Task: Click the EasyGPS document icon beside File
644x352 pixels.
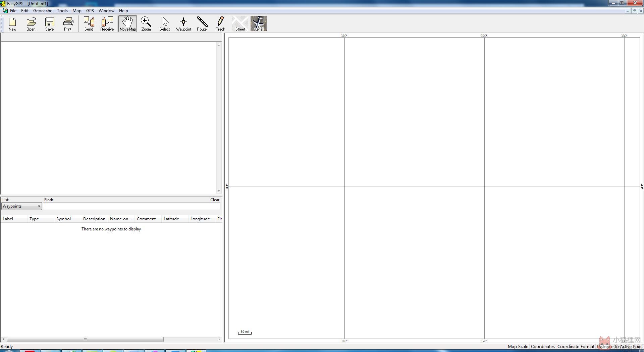Action: (5, 11)
